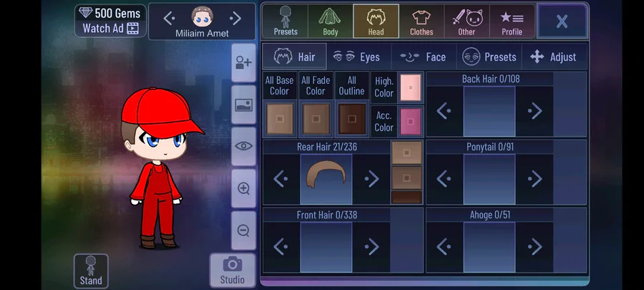Go to previous character with left arrow
This screenshot has height=290, width=644.
tap(169, 18)
